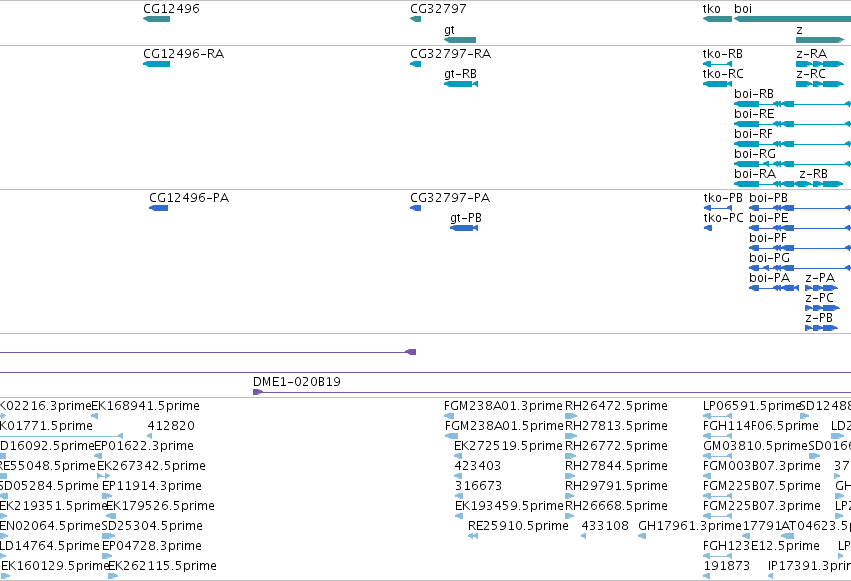Click protein CG12496-PA
The height and width of the screenshot is (581, 851).
158,208
